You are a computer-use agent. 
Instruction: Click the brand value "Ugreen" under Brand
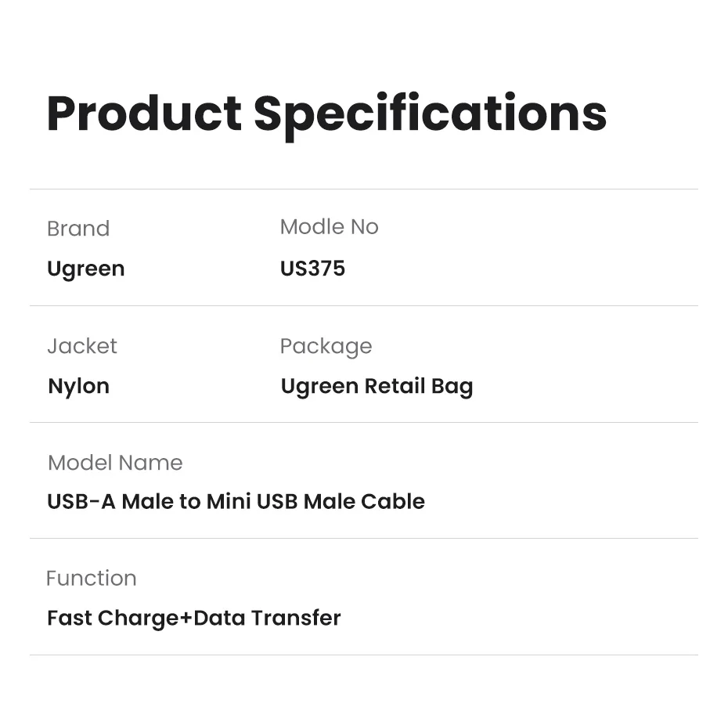click(86, 269)
